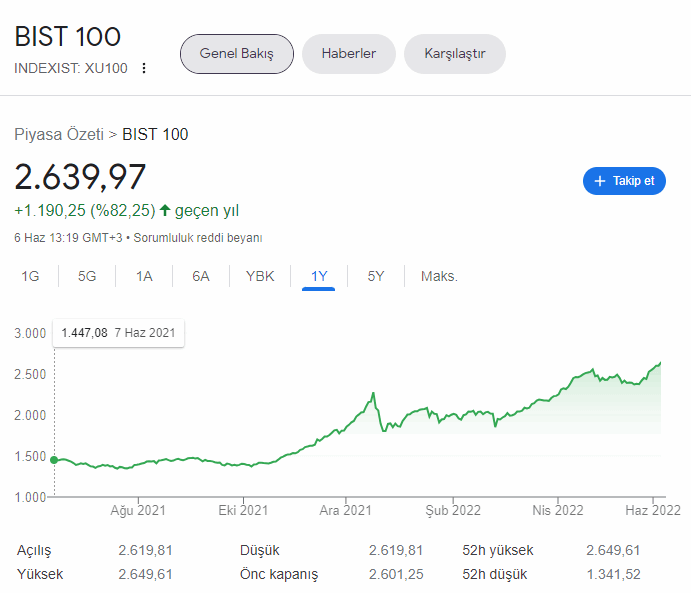The height and width of the screenshot is (593, 691).
Task: Click the Ağu 2021 axis label
Action: coord(138,511)
